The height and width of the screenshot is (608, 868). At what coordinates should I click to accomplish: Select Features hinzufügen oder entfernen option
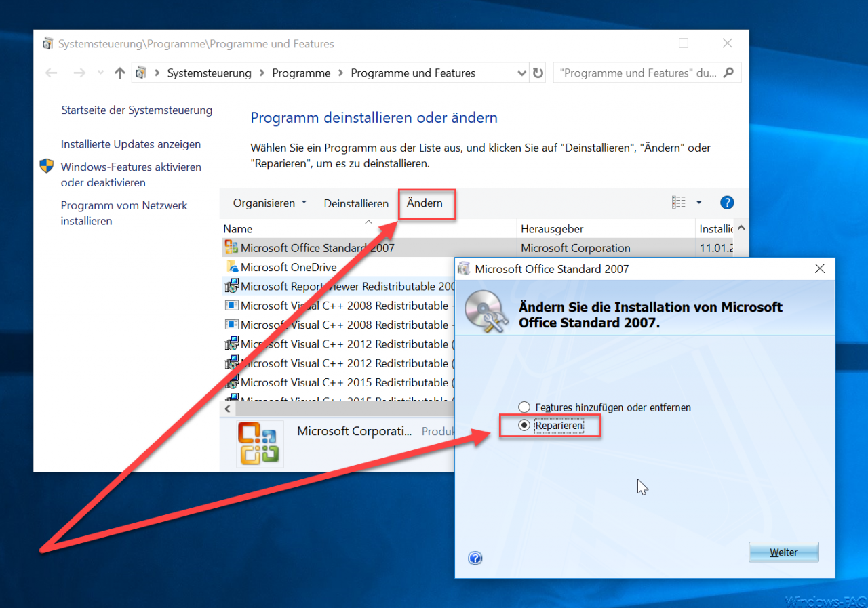pyautogui.click(x=605, y=407)
